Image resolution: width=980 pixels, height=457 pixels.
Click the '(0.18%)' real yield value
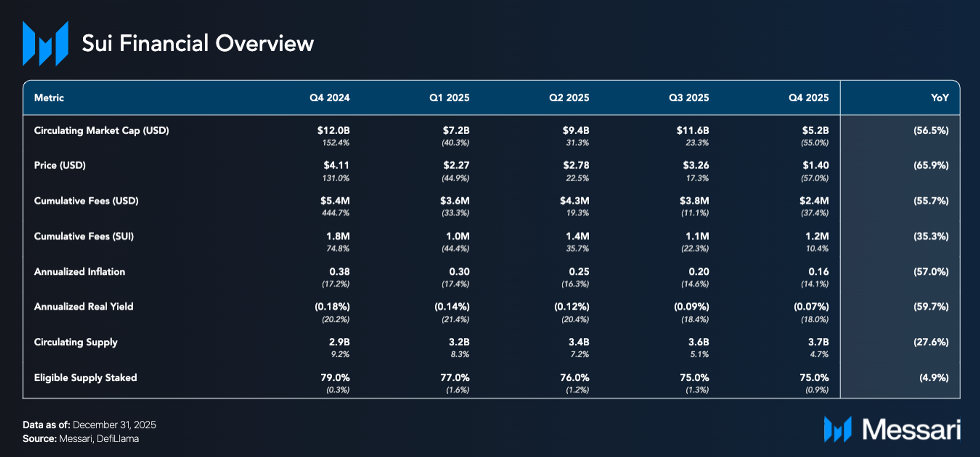[332, 306]
